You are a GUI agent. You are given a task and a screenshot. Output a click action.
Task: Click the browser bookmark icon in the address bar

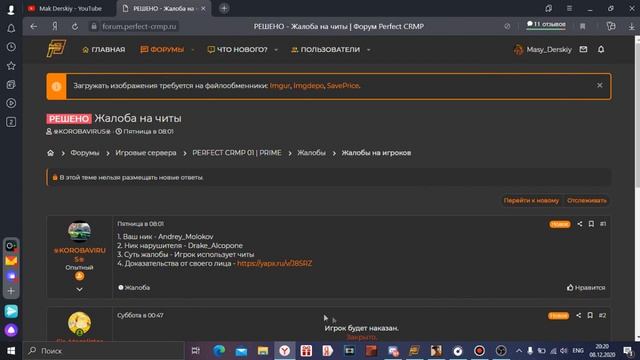pos(582,26)
